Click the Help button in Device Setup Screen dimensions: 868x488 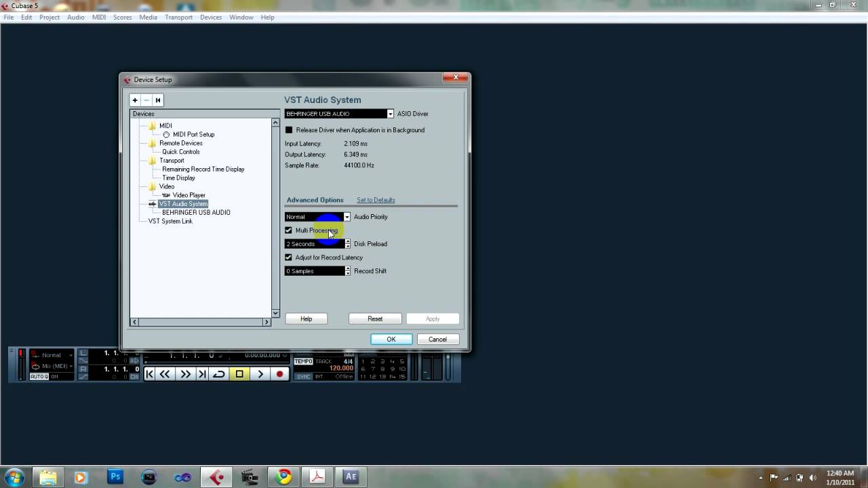(307, 319)
